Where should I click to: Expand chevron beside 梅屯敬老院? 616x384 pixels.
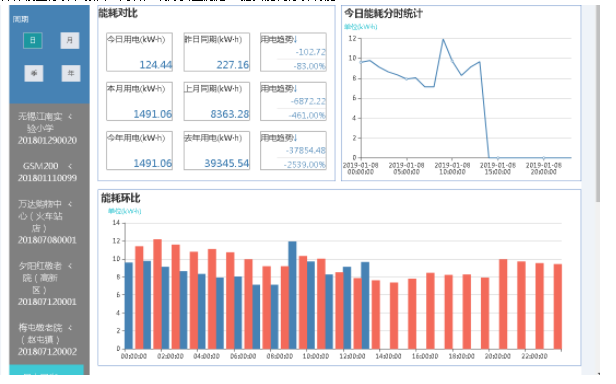click(x=70, y=327)
